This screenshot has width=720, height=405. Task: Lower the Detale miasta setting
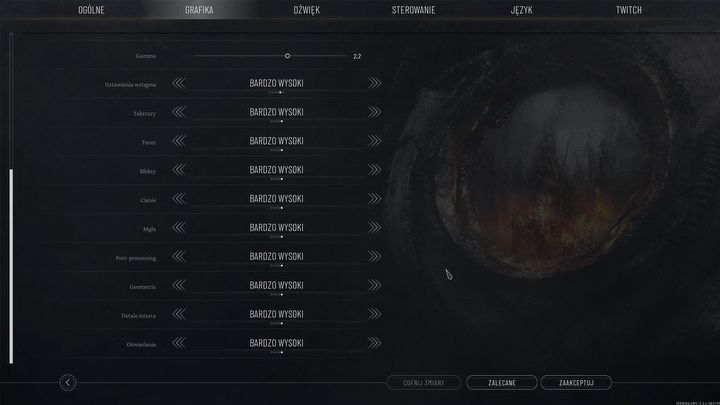(179, 314)
